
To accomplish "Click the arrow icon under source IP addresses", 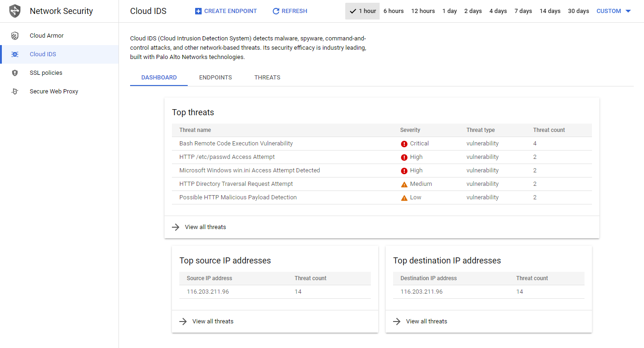I will click(x=183, y=322).
